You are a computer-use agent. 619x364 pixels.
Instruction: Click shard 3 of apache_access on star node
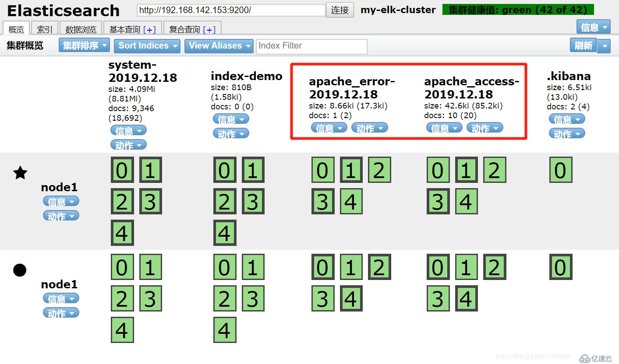click(x=438, y=201)
